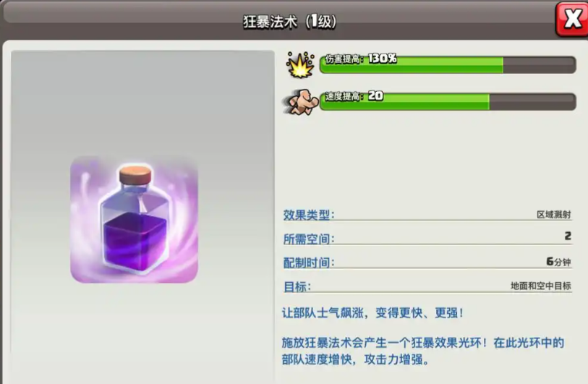Click the gray panel behind the spell icon

(x=142, y=105)
